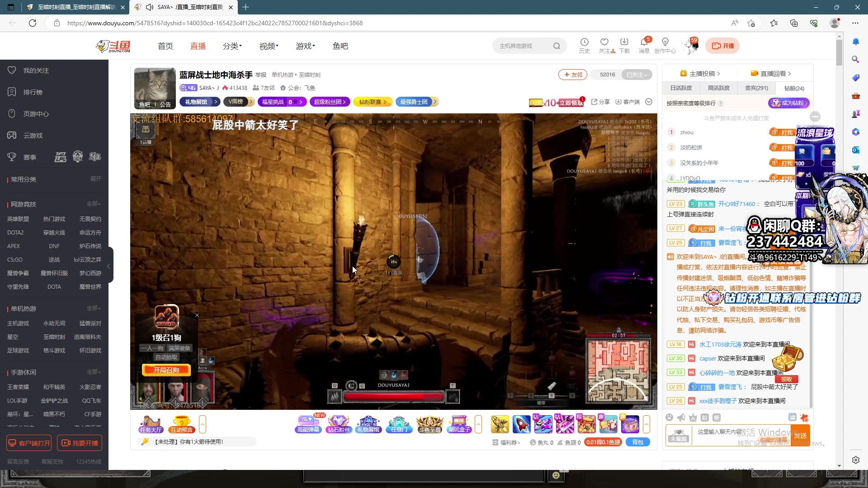Click the 下载 download icon
The image size is (868, 488).
pos(624,45)
